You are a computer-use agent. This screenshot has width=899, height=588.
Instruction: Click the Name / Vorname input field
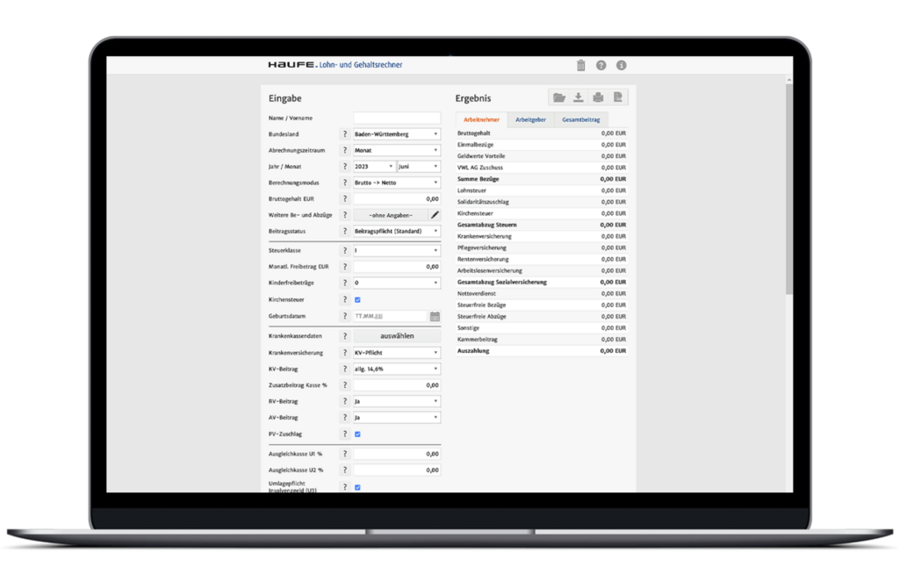click(x=395, y=117)
